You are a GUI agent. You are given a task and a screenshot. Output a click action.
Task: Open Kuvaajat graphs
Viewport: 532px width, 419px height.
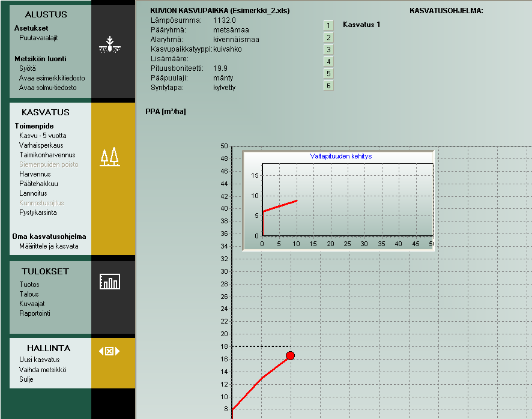[x=32, y=304]
